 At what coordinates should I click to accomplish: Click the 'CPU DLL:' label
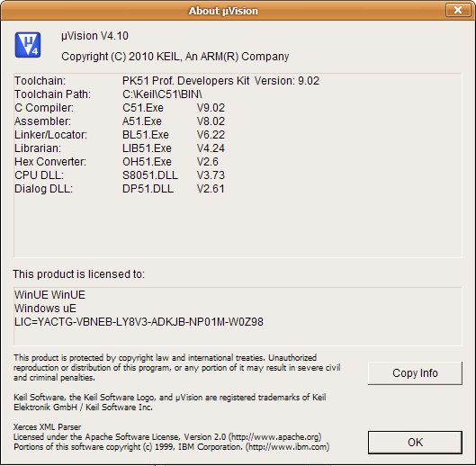click(40, 175)
